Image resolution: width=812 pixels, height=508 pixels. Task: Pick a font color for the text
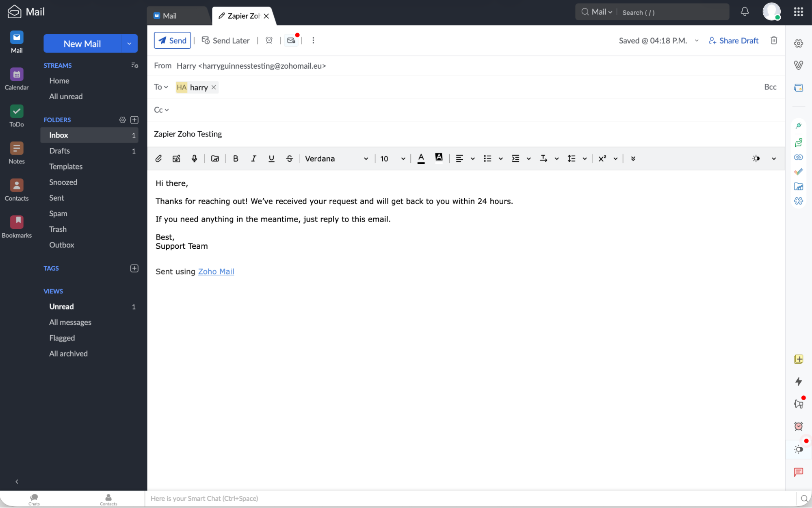click(x=421, y=158)
